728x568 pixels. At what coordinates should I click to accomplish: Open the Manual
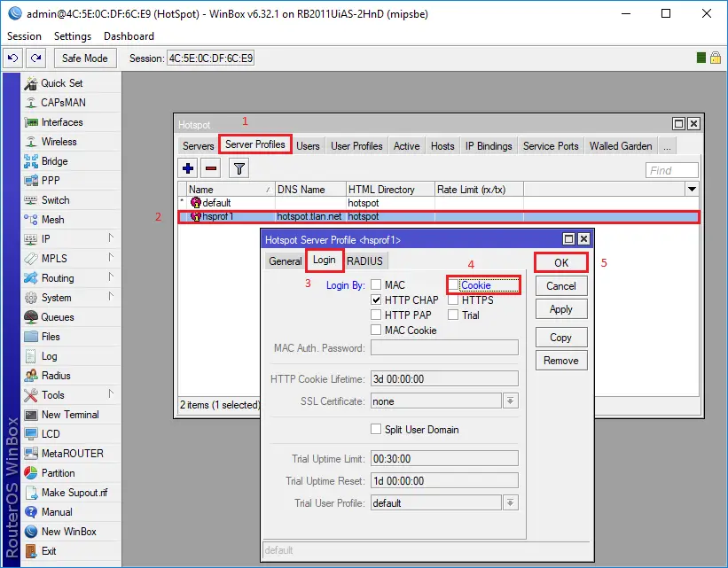click(x=57, y=512)
